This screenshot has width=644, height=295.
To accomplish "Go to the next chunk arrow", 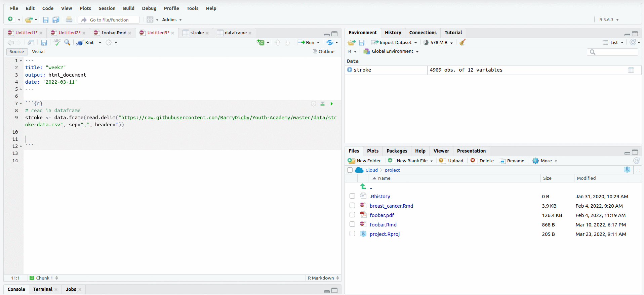I will (288, 42).
